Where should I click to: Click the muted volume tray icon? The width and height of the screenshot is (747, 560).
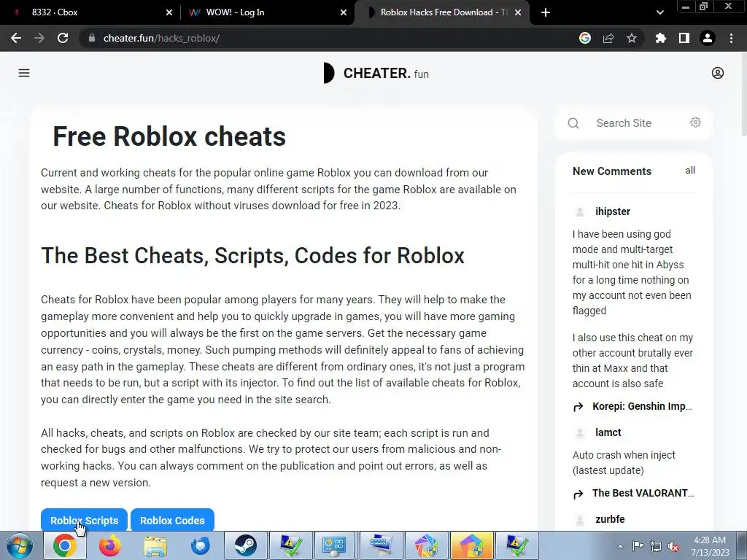click(673, 546)
